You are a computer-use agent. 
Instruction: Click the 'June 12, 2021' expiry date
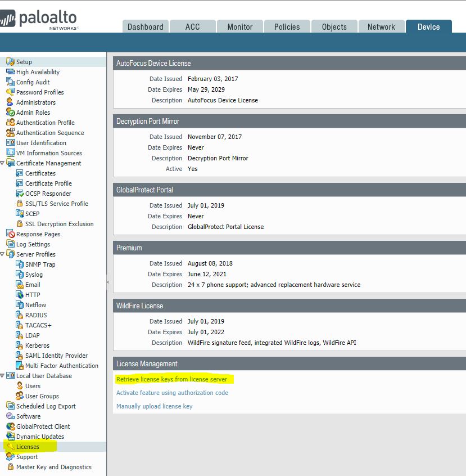(x=207, y=274)
